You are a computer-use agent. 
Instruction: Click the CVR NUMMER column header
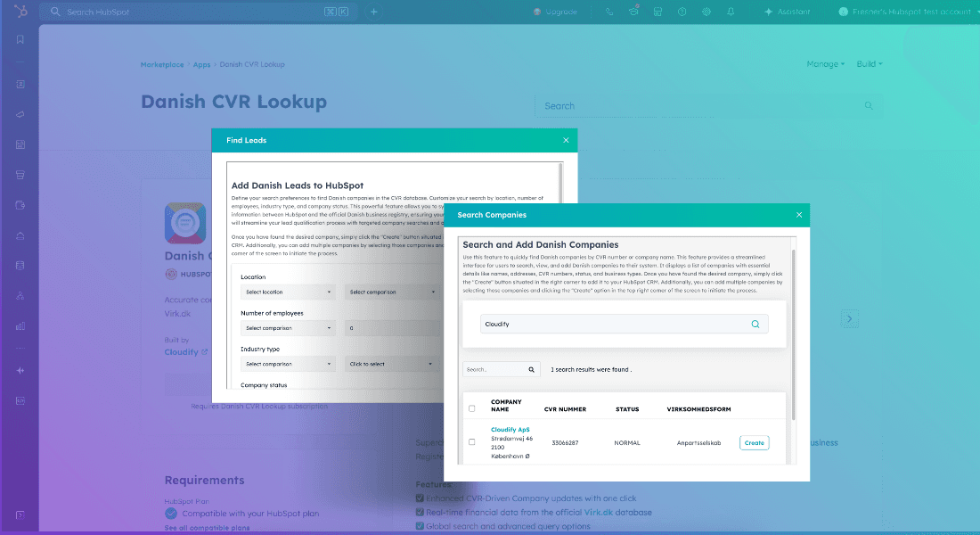[x=565, y=409]
